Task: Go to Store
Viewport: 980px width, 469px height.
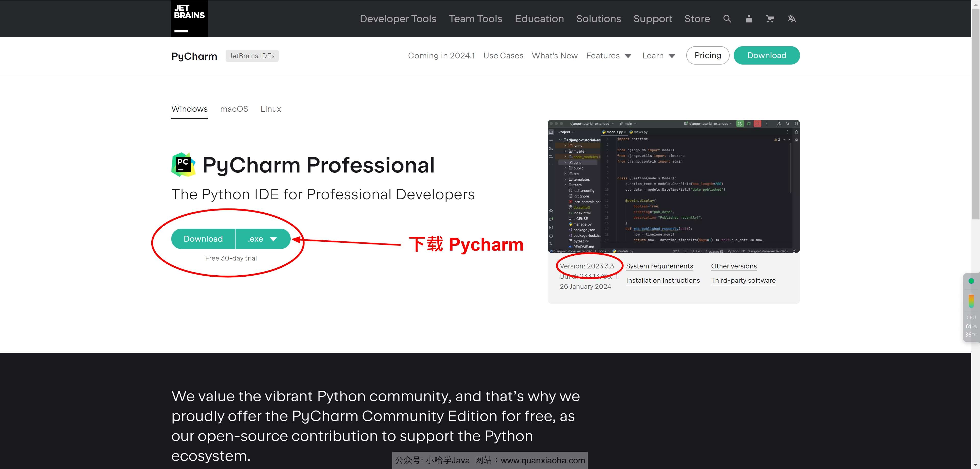Action: (697, 19)
